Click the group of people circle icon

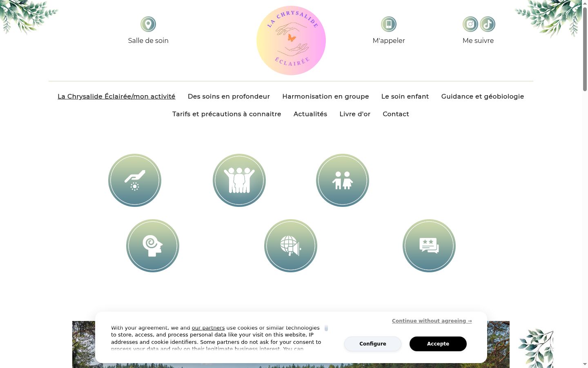coord(239,180)
